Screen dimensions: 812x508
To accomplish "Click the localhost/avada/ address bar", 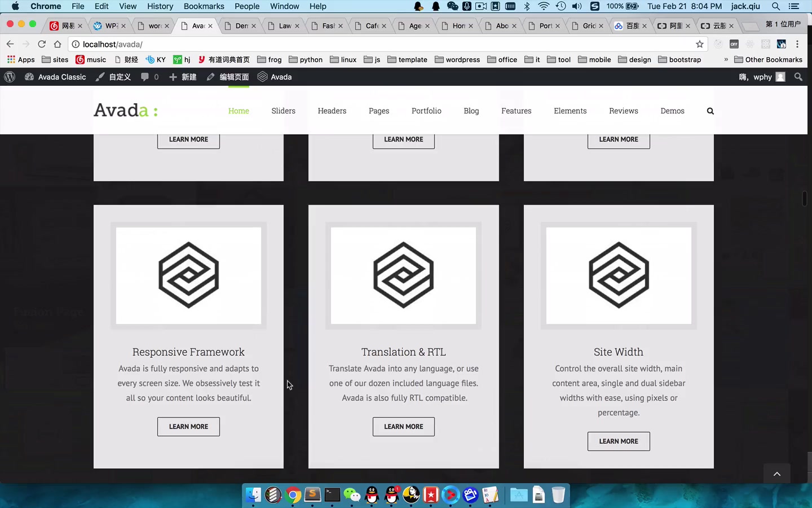I will 389,44.
